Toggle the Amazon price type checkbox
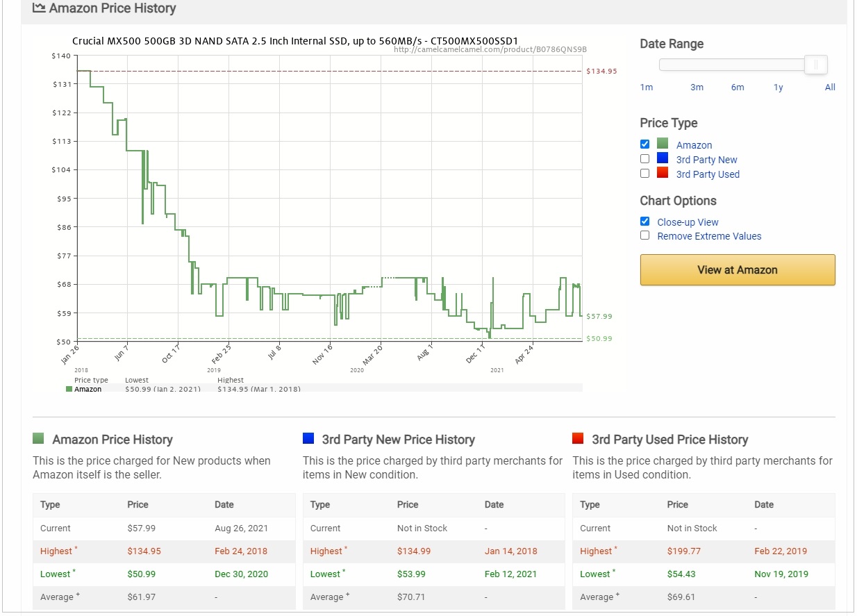857x616 pixels. click(x=644, y=144)
